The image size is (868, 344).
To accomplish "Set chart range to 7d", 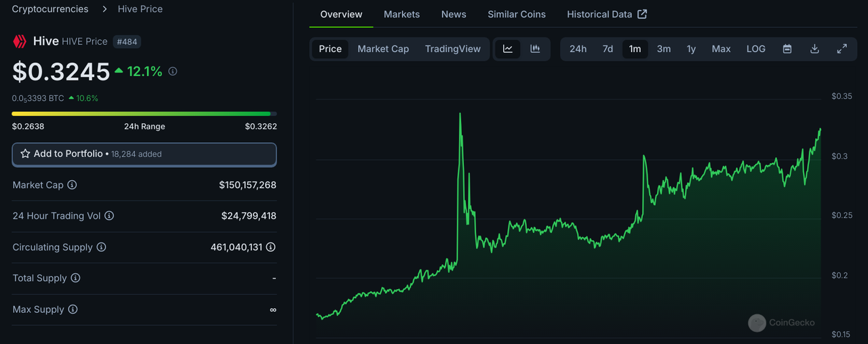I will 608,49.
